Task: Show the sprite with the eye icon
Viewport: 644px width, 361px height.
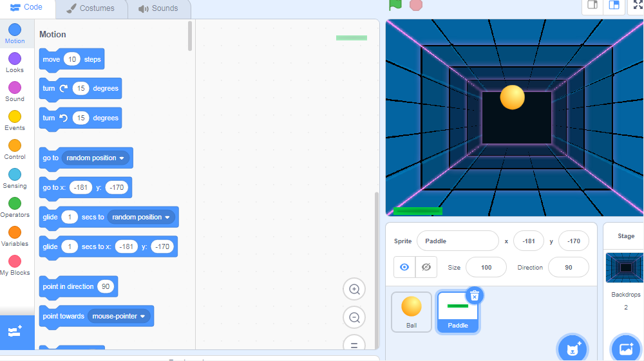Action: pos(404,268)
